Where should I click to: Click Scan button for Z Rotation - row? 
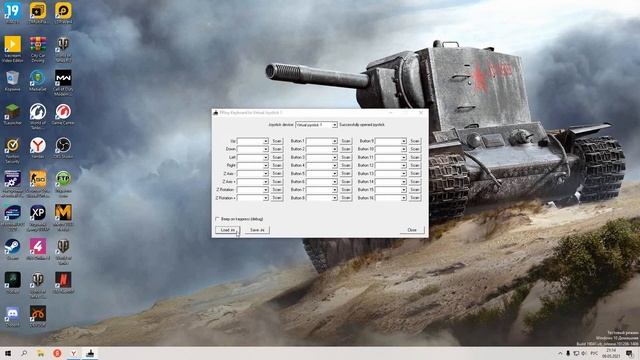pyautogui.click(x=277, y=190)
